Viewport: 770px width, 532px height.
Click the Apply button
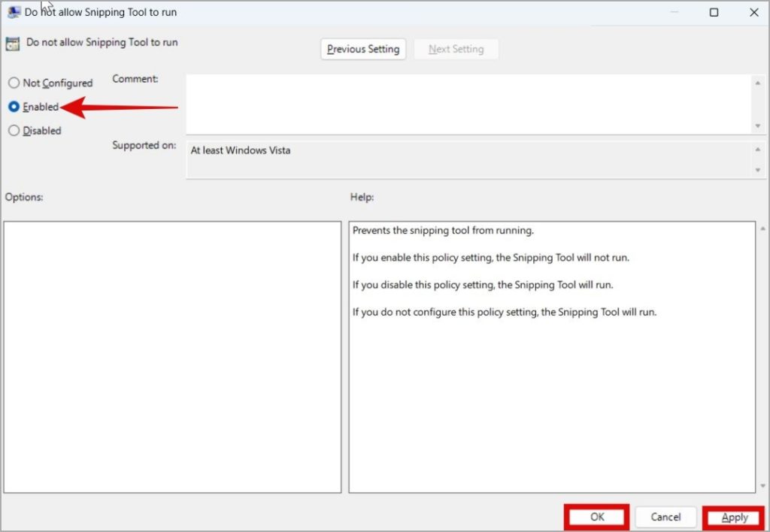[x=734, y=517]
